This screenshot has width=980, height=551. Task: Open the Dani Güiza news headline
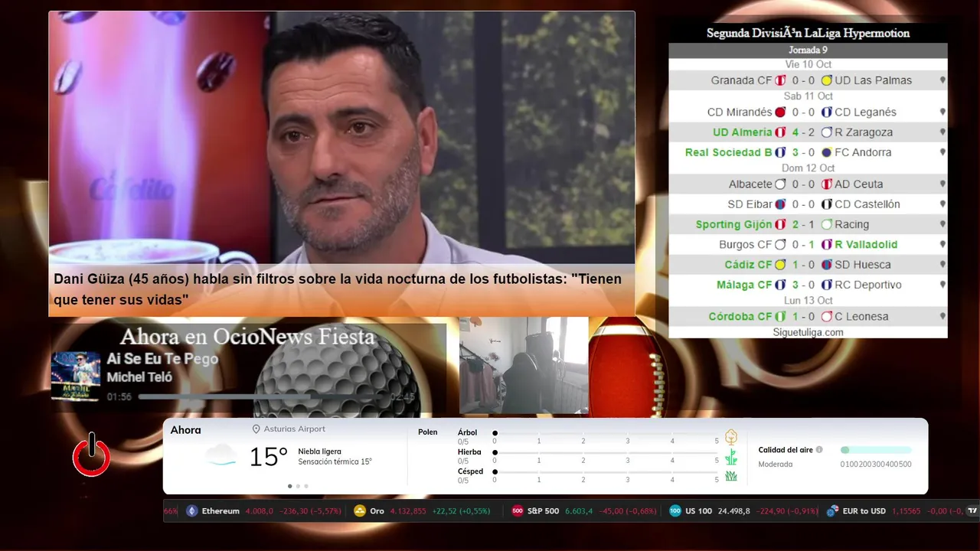coord(338,289)
